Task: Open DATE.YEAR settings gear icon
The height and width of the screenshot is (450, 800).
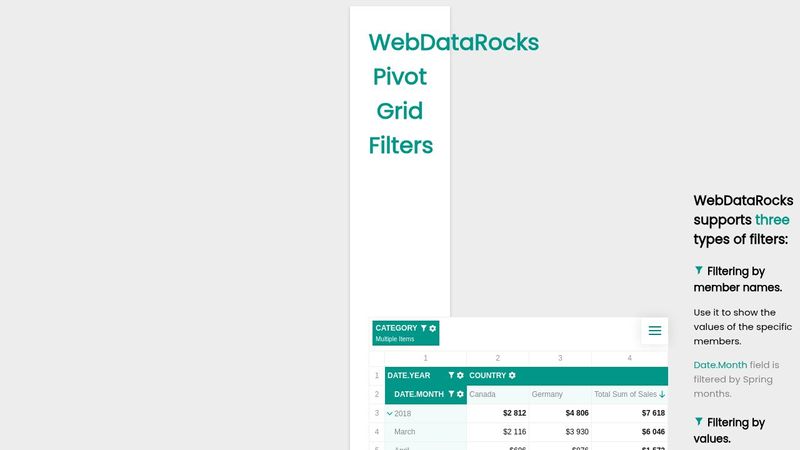Action: coord(460,375)
